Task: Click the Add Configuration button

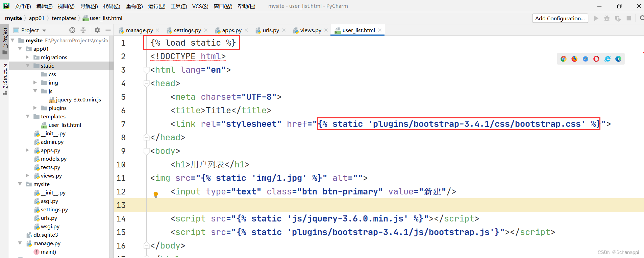Action: (560, 18)
